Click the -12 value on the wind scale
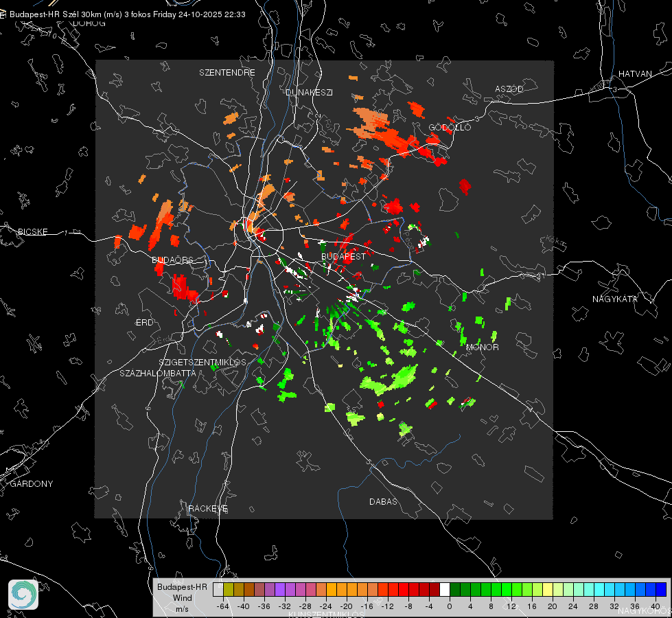This screenshot has height=618, width=672. pyautogui.click(x=387, y=607)
